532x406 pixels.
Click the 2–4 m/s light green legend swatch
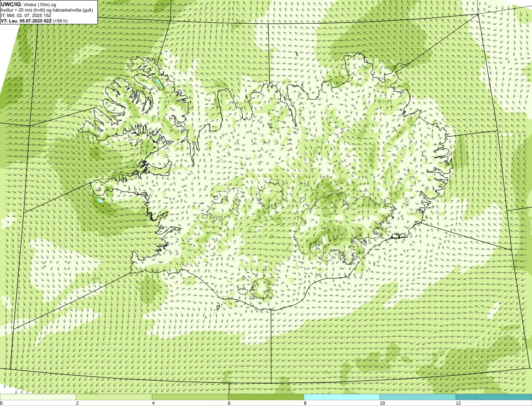click(114, 397)
